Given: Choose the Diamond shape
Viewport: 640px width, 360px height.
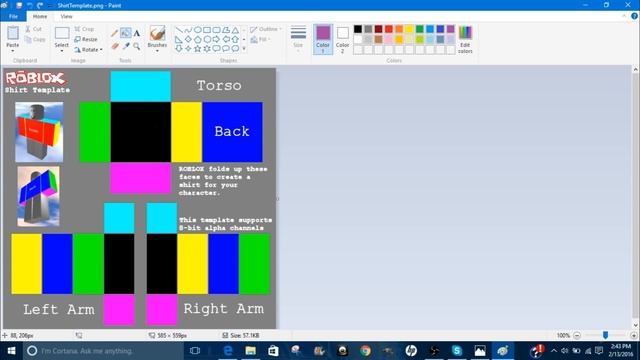Looking at the screenshot, I should coord(188,39).
